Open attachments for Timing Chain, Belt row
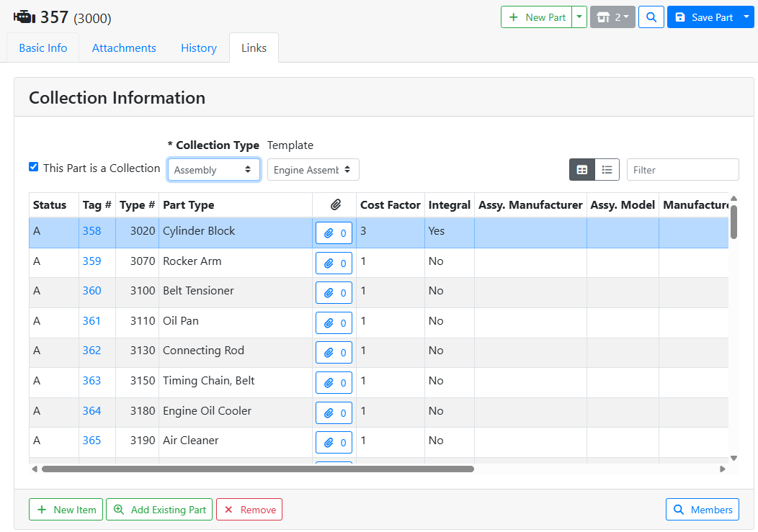The width and height of the screenshot is (758, 532). pos(334,383)
